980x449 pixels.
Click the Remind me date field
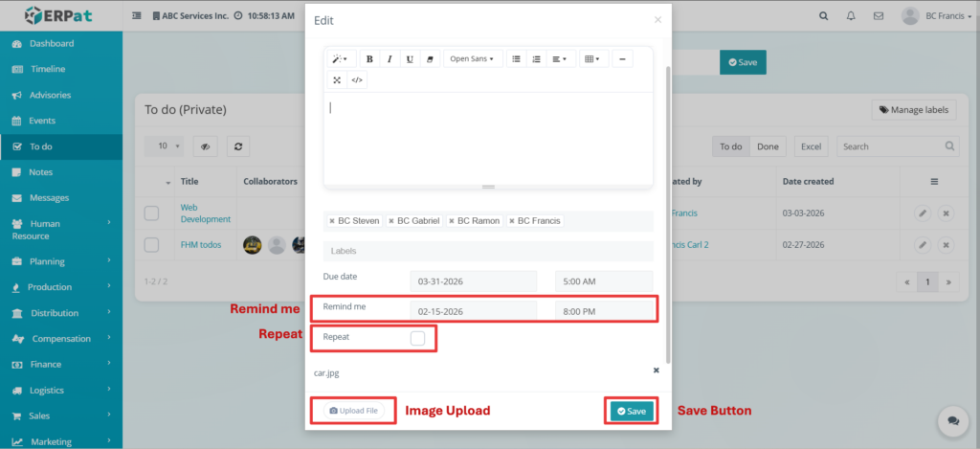pyautogui.click(x=475, y=311)
